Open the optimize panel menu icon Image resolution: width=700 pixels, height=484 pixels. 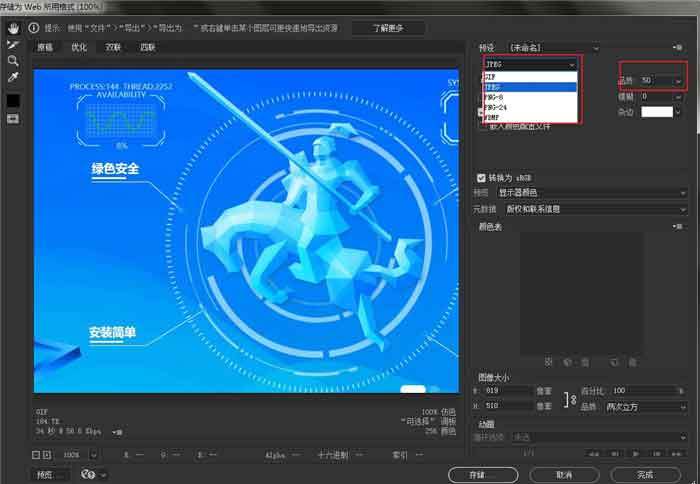[x=678, y=47]
